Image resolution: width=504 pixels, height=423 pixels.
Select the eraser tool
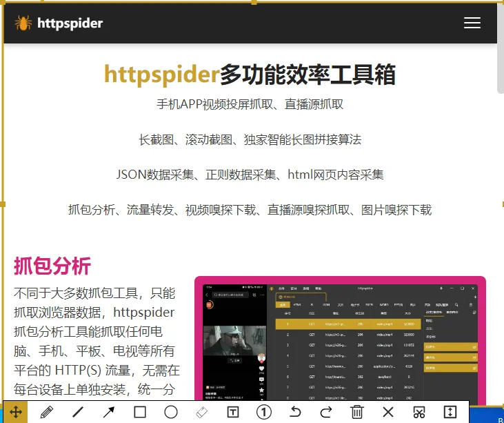click(202, 412)
